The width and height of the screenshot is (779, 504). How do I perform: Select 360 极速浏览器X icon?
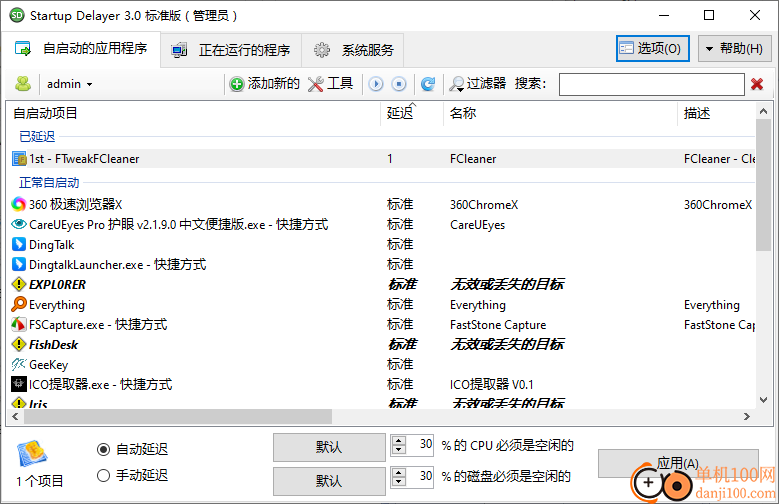tap(19, 204)
